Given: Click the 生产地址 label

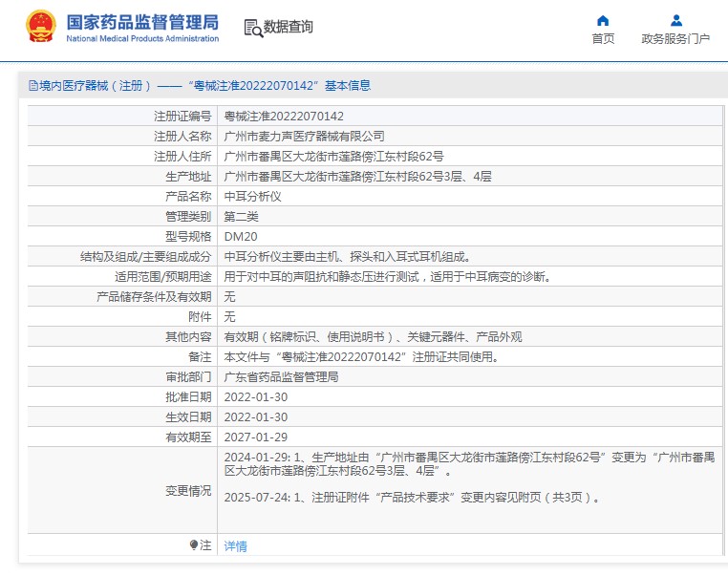Looking at the screenshot, I should point(188,177).
